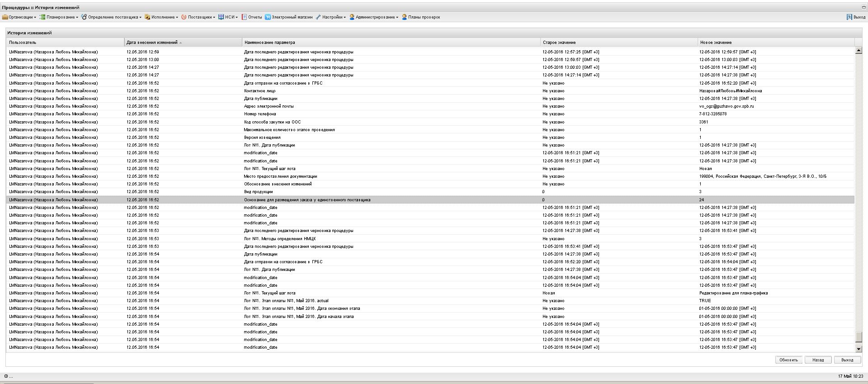Screen dimensions: 868x384
Task: Expand the Администрирование menu
Action: coord(374,17)
